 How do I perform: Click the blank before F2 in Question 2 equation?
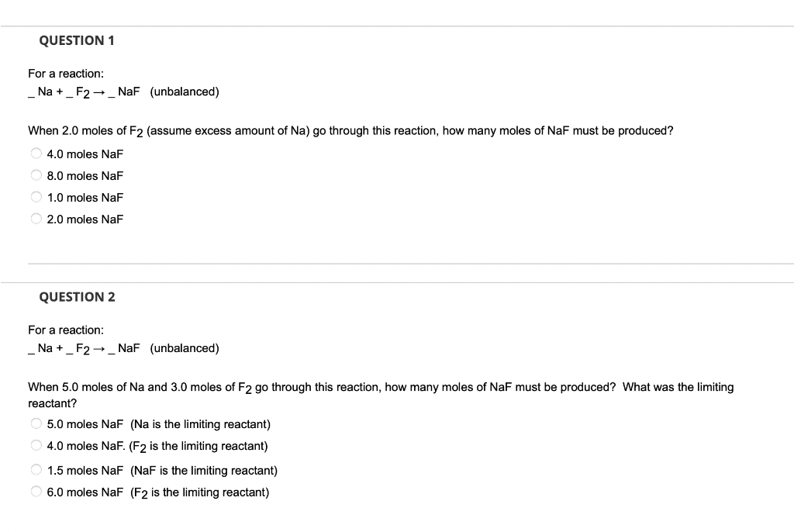(71, 351)
